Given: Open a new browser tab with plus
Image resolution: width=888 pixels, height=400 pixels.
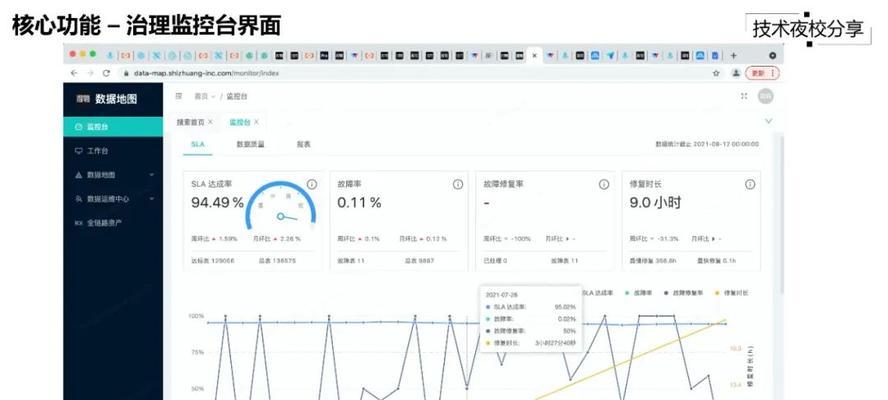Looking at the screenshot, I should pos(733,56).
